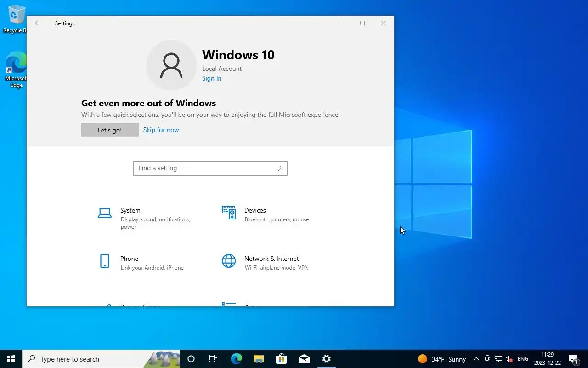Open the notification center icon
Viewport: 588px width, 368px height.
point(573,359)
